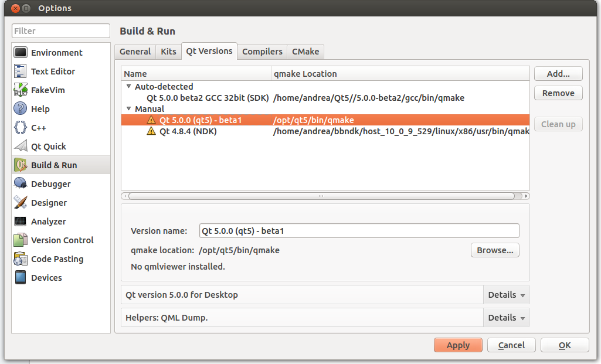Screen dimensions: 601x364
Task: Open the Code Pasting icon
Action: [x=21, y=258]
